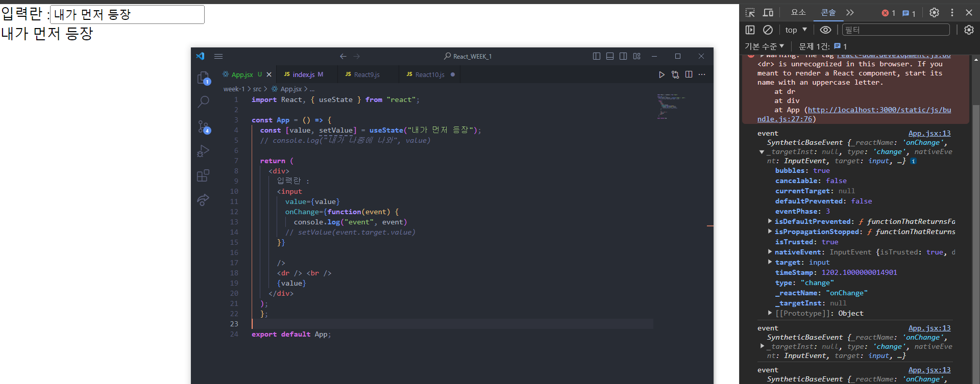Open Source Control view in VS Code

[x=204, y=127]
